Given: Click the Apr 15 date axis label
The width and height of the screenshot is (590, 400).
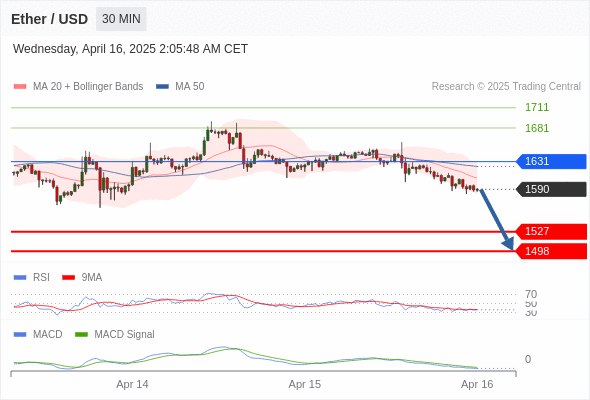Looking at the screenshot, I should pyautogui.click(x=305, y=385).
